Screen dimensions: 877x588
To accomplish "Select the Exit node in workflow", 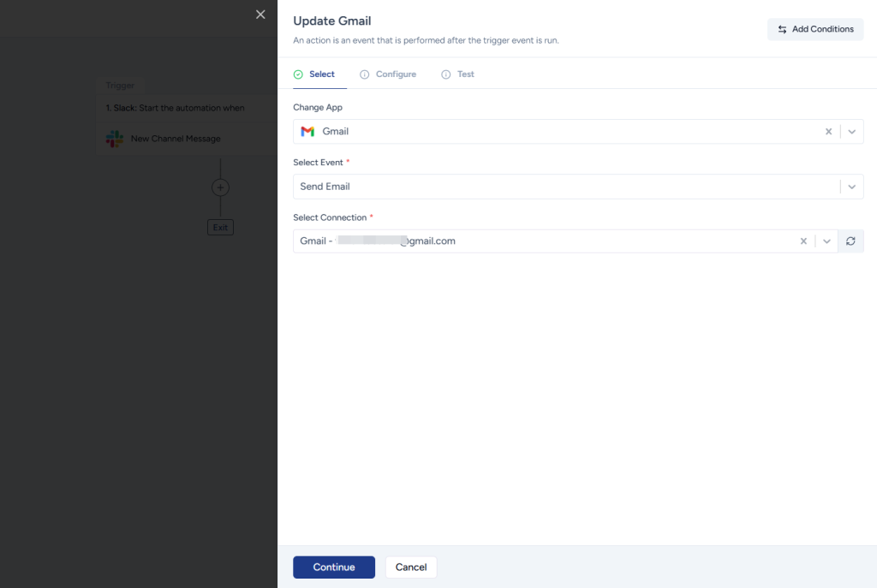I will coord(220,228).
